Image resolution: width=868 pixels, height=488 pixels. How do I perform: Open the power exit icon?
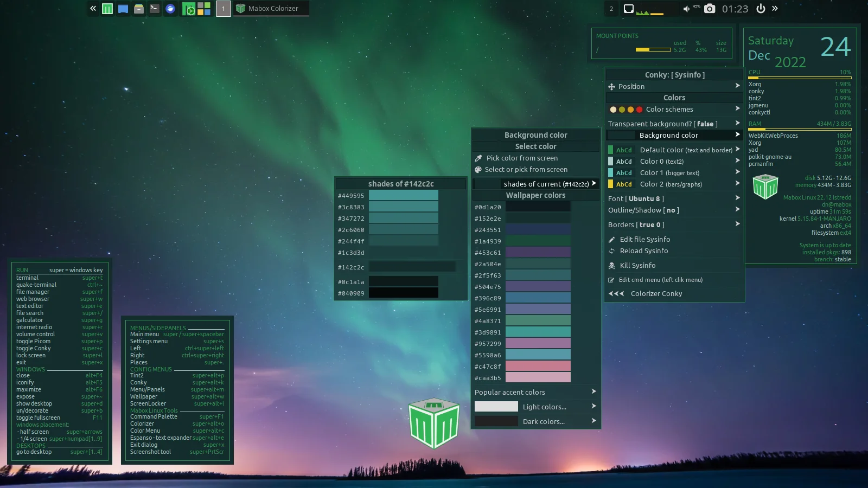click(761, 9)
